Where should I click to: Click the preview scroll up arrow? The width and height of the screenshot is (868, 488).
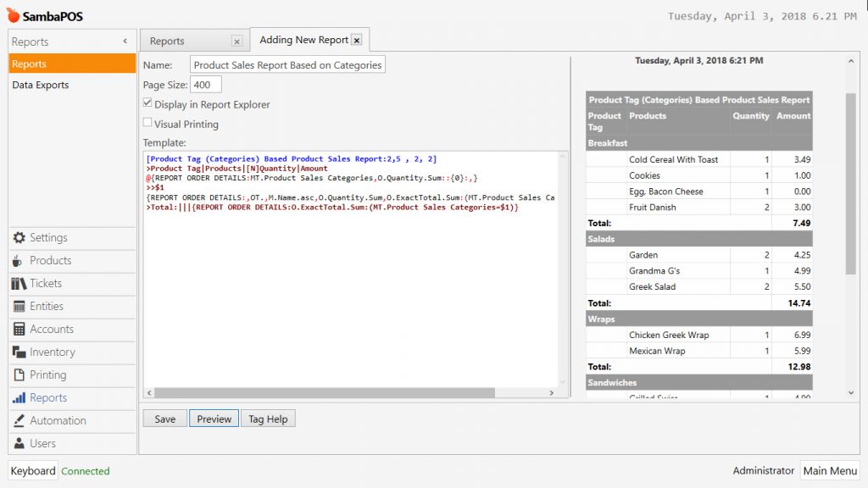(851, 61)
